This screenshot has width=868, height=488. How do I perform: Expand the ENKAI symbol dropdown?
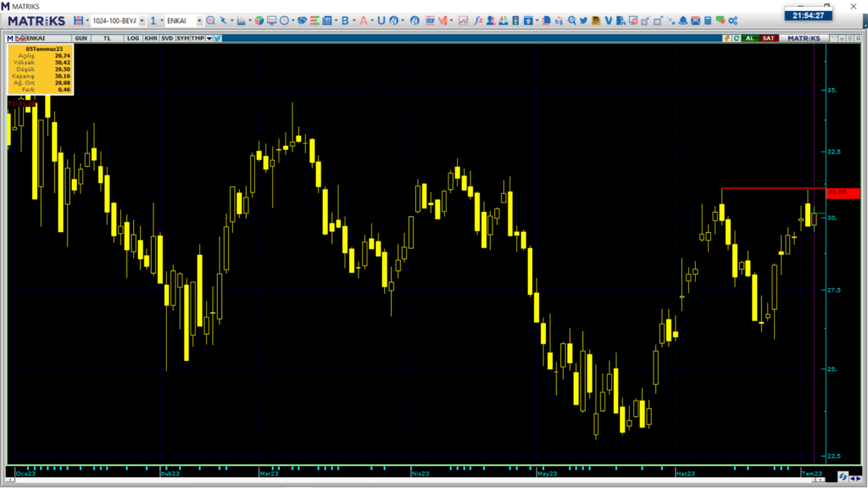point(198,20)
